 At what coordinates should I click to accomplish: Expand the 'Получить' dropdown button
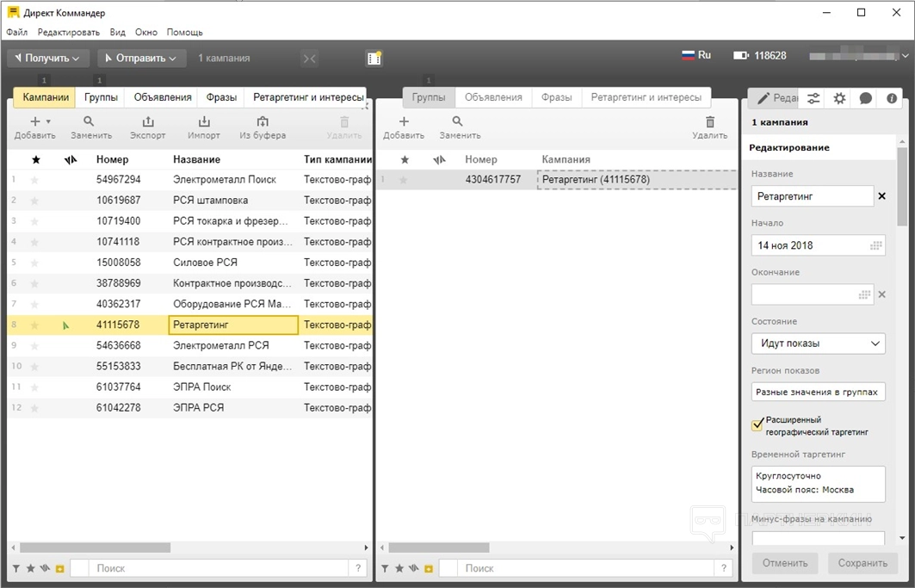(x=48, y=58)
